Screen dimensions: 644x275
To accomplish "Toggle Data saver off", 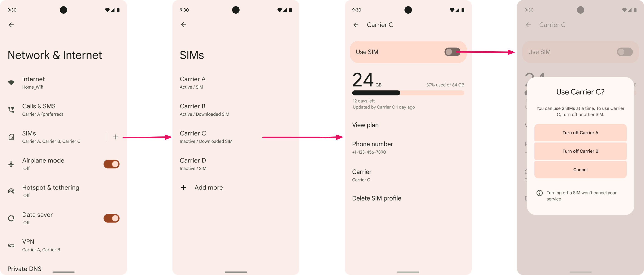I will click(x=111, y=218).
